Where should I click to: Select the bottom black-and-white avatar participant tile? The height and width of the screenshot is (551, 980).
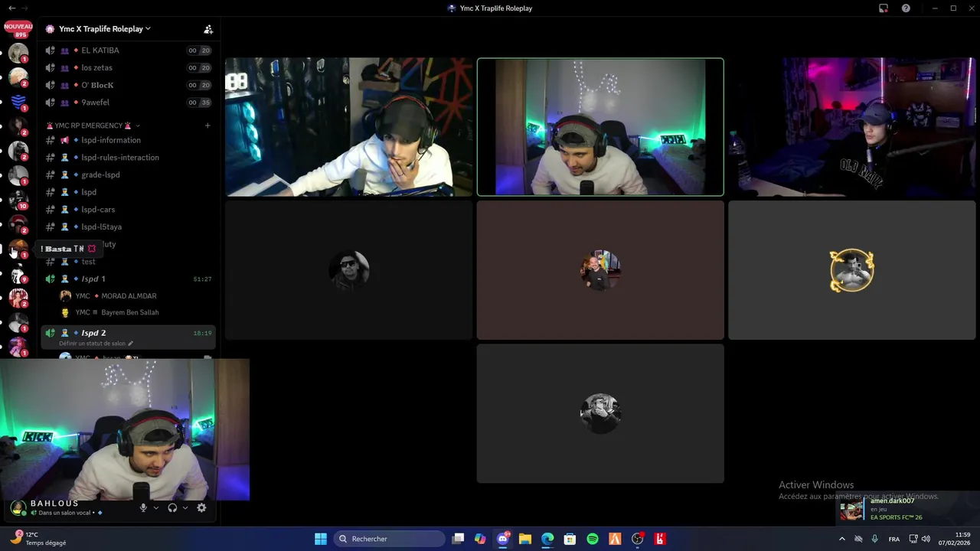(600, 413)
